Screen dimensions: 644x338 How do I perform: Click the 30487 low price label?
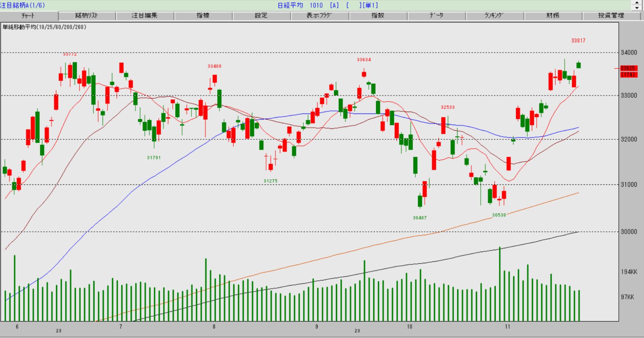pyautogui.click(x=420, y=218)
